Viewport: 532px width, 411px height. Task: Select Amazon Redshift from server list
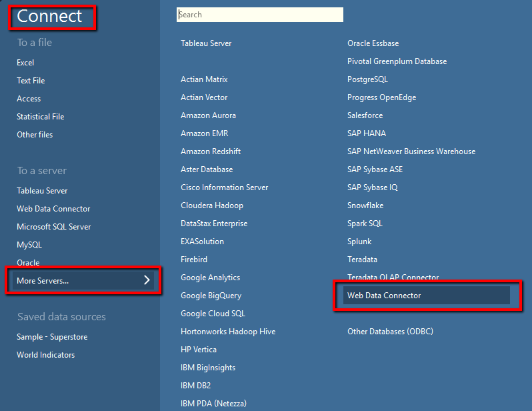[211, 151]
